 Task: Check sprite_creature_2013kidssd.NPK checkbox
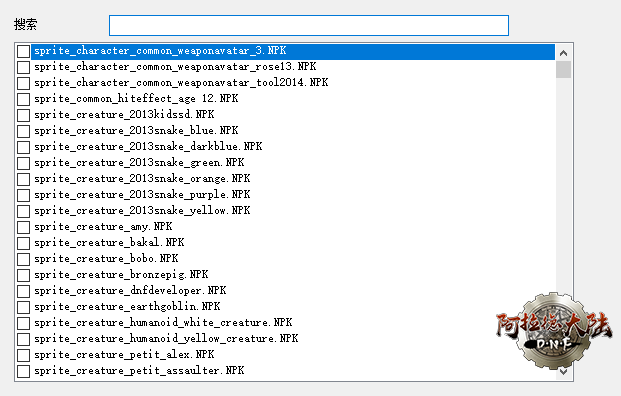tap(23, 115)
